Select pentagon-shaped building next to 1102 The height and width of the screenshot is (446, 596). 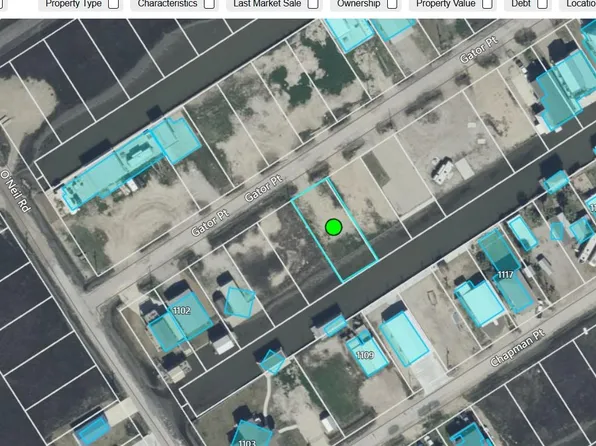coord(239,302)
